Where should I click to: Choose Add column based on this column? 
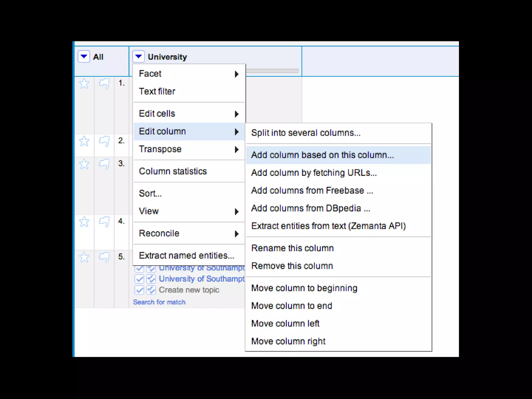pos(322,155)
